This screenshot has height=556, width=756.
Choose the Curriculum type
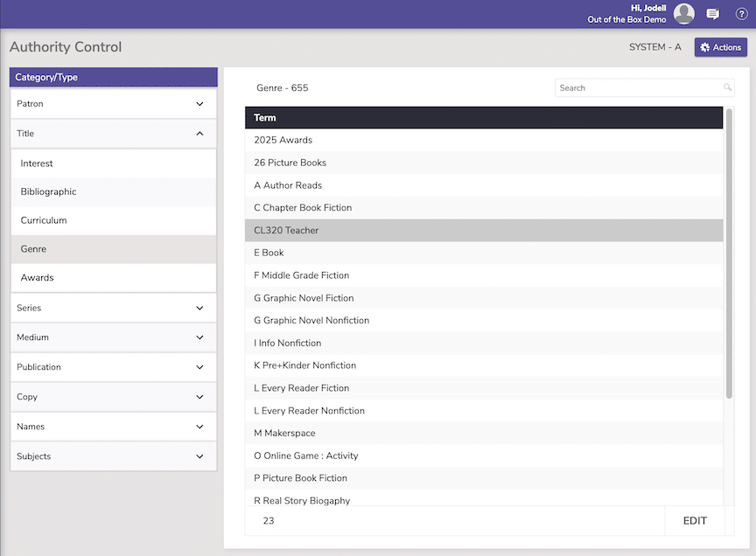(x=44, y=220)
